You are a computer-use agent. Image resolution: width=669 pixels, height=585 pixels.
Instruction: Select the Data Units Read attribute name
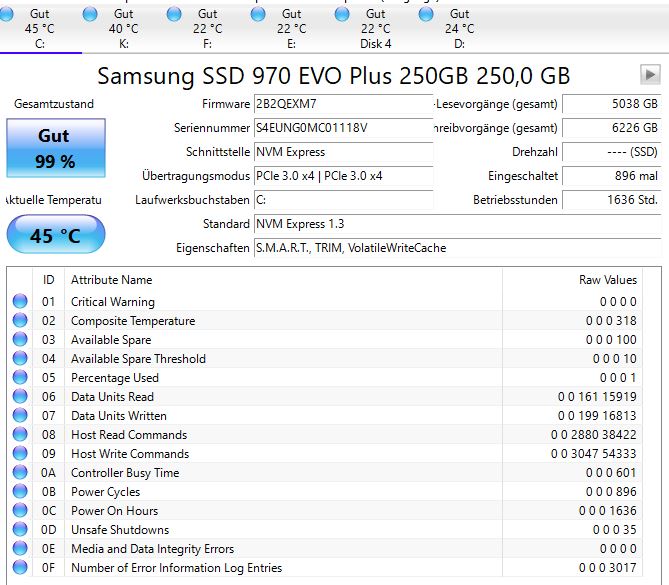click(x=112, y=397)
